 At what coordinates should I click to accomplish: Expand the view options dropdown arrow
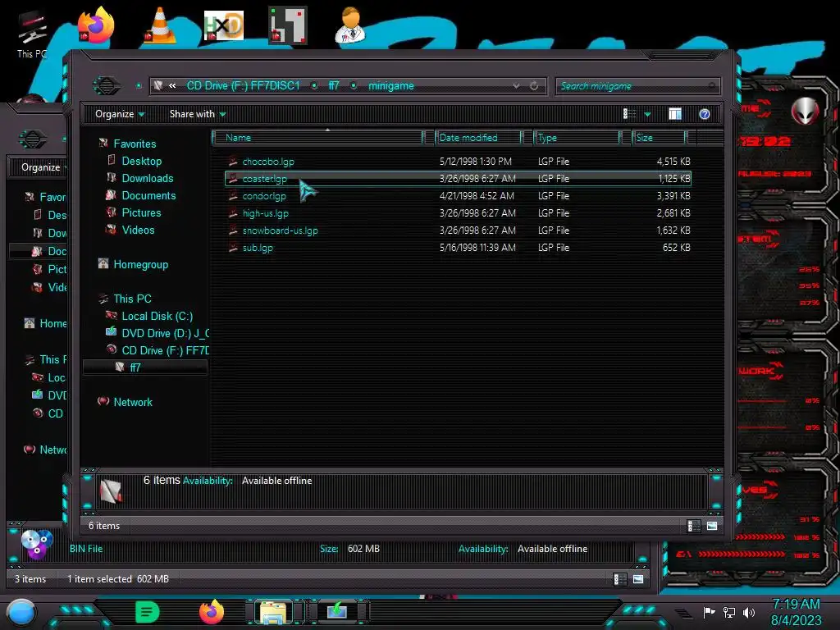pyautogui.click(x=647, y=114)
